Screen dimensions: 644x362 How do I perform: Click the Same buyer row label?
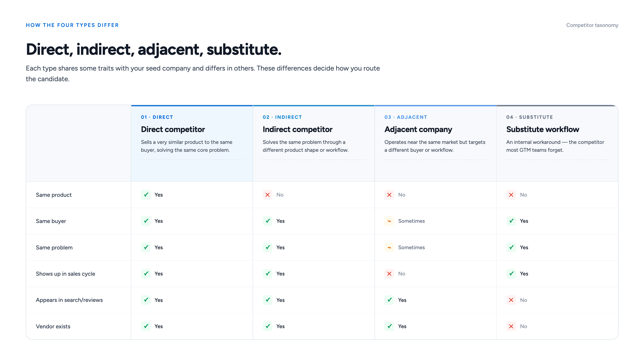point(51,221)
